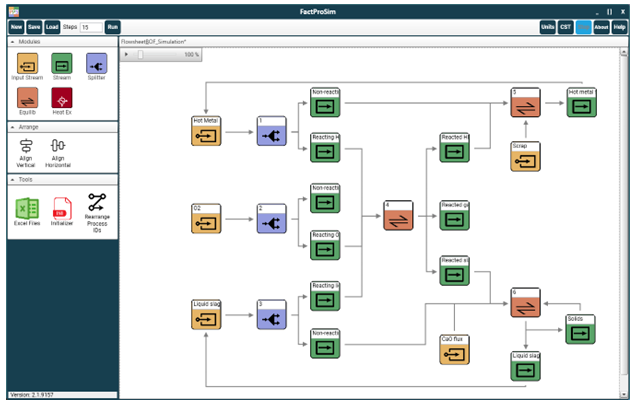The width and height of the screenshot is (633, 405).
Task: Click the FactProSim app icon in title bar
Action: click(x=14, y=12)
